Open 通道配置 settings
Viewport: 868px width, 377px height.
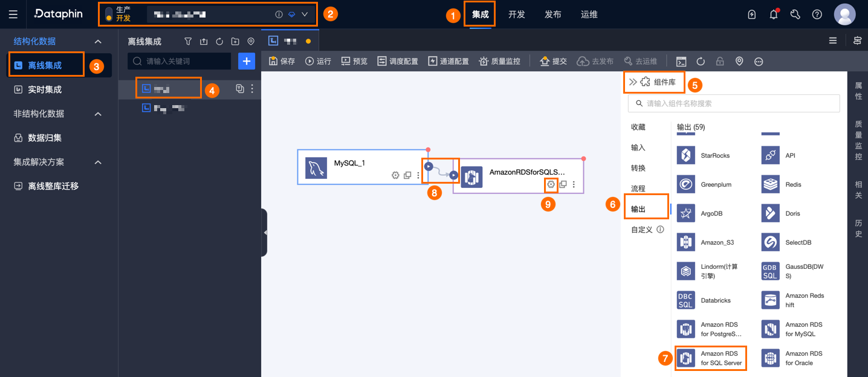point(449,61)
